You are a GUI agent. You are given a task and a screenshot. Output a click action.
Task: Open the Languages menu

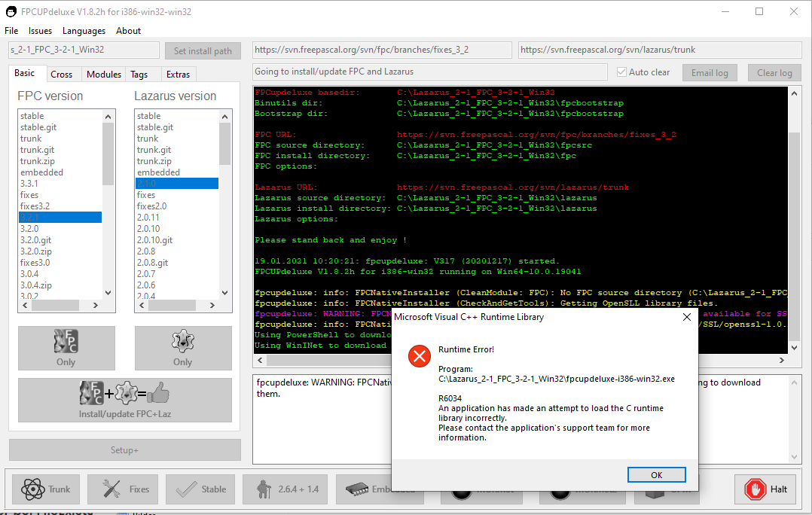(x=84, y=31)
